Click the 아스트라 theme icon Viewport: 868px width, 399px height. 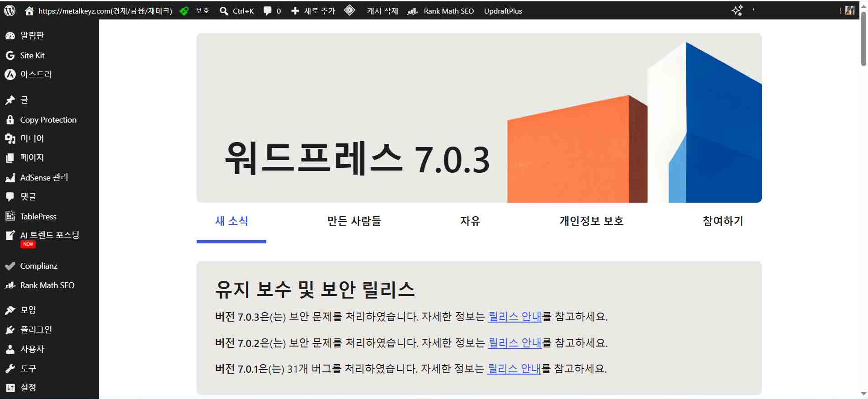(10, 74)
